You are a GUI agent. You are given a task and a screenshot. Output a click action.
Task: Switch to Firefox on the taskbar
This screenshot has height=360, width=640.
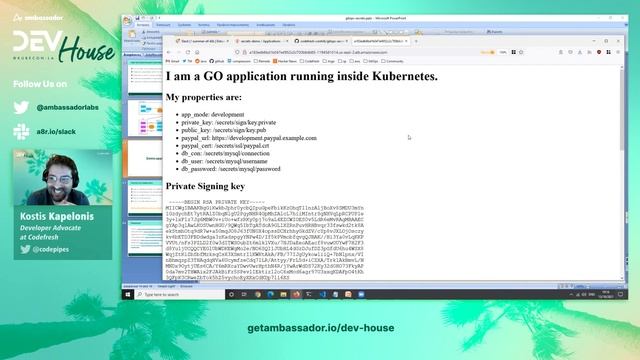click(x=296, y=294)
